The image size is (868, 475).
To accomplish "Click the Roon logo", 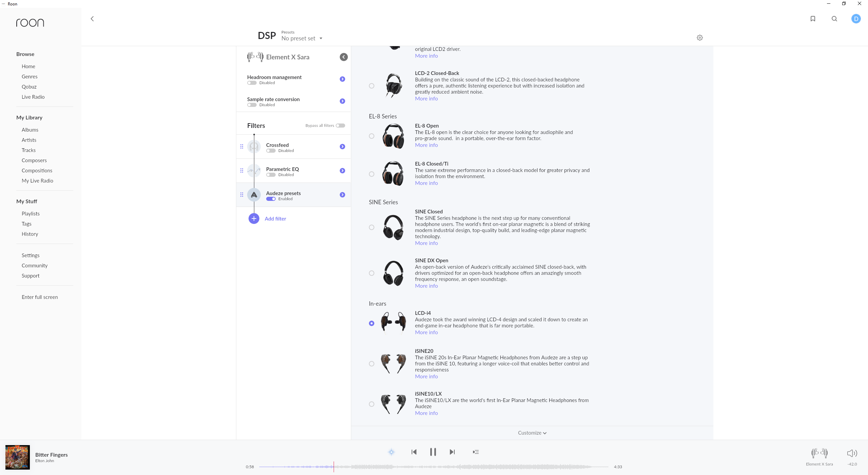I will point(30,23).
